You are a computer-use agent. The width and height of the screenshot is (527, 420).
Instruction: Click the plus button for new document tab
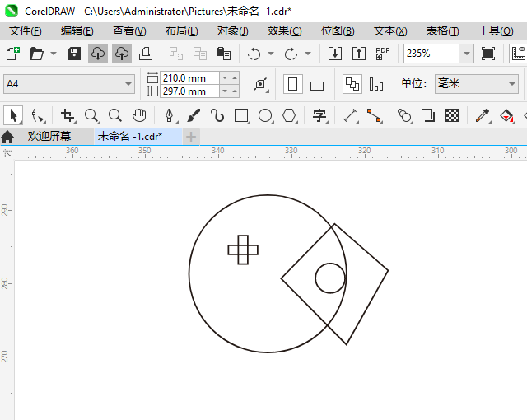(191, 137)
